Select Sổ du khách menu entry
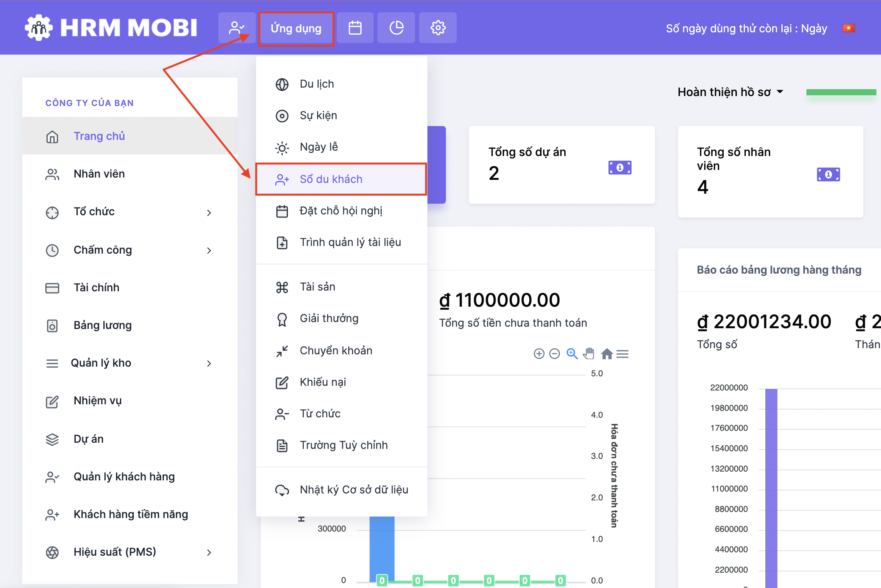Image resolution: width=881 pixels, height=588 pixels. point(341,179)
